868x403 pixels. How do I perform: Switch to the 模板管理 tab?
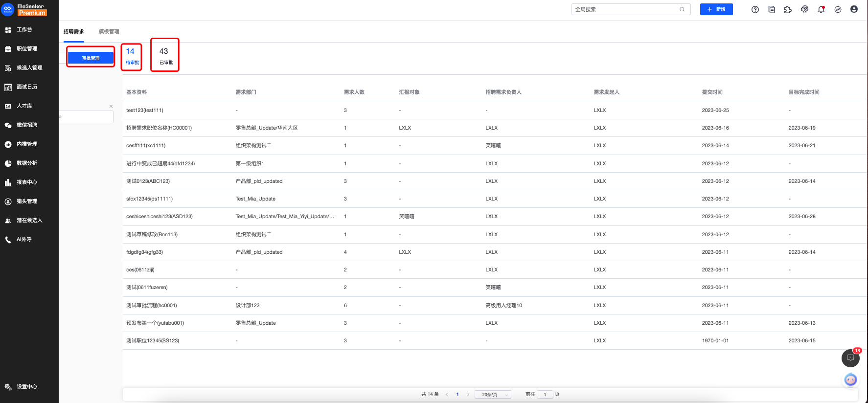click(x=109, y=31)
